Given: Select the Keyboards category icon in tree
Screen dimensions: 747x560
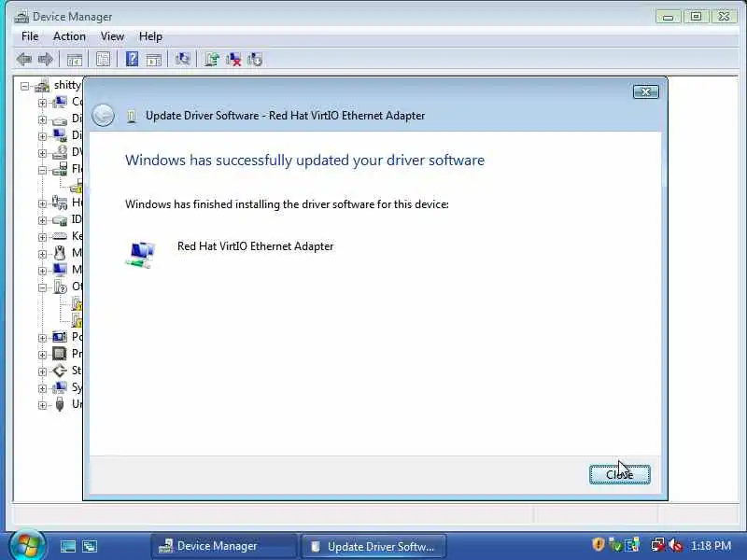Looking at the screenshot, I should click(60, 236).
